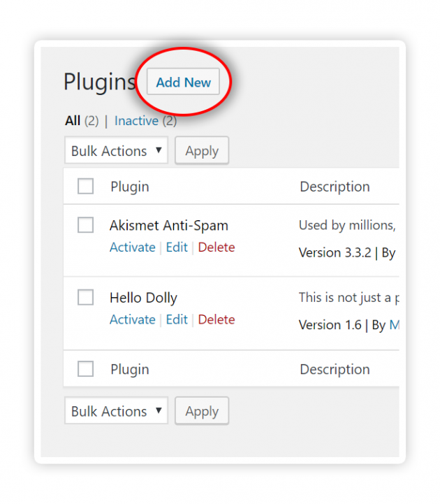The height and width of the screenshot is (504, 440).
Task: Edit the Akismet Anti-Spam plugin
Action: [x=177, y=247]
